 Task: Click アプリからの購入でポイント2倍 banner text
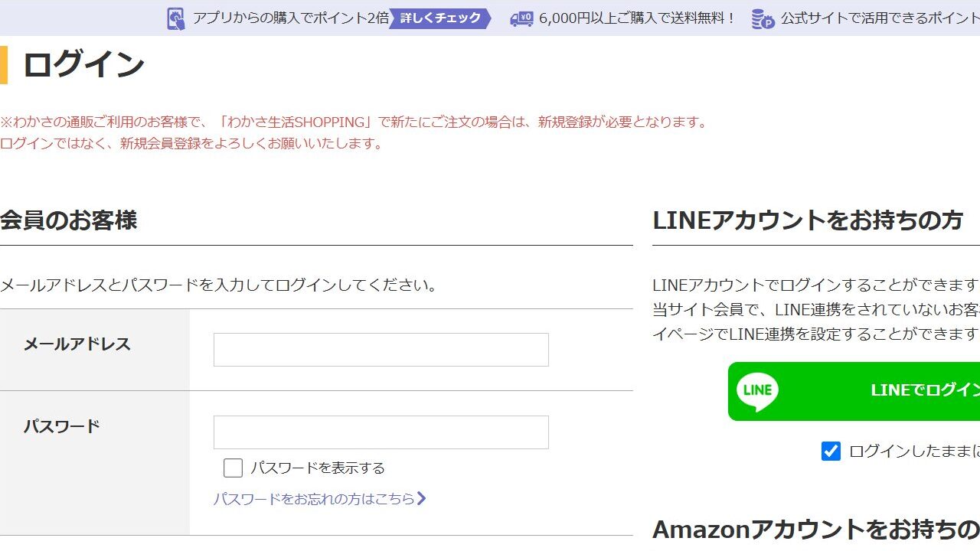pos(291,18)
